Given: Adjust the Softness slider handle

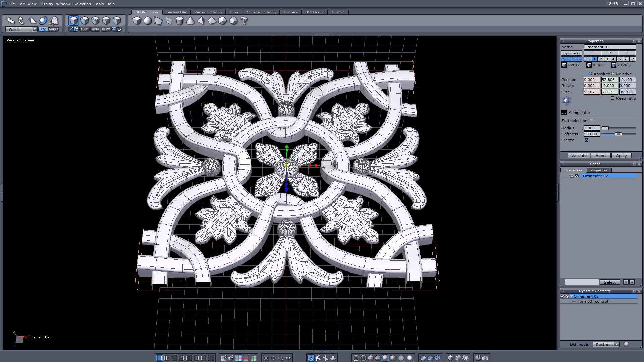Looking at the screenshot, I should 618,134.
